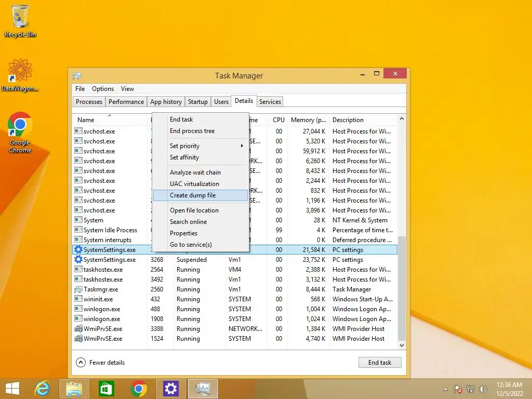The width and height of the screenshot is (532, 399).
Task: Switch to the Services tab
Action: 270,102
